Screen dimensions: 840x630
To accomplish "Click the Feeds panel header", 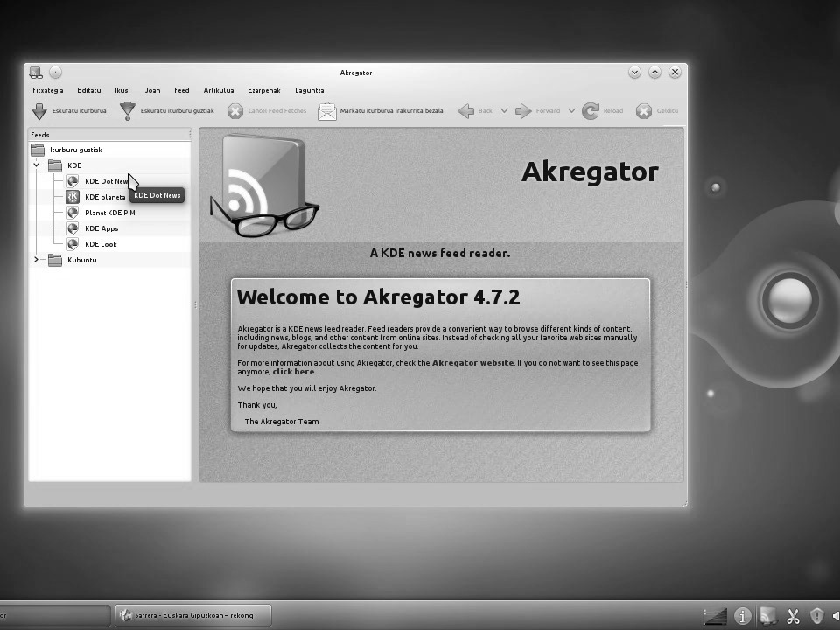I will click(x=109, y=135).
